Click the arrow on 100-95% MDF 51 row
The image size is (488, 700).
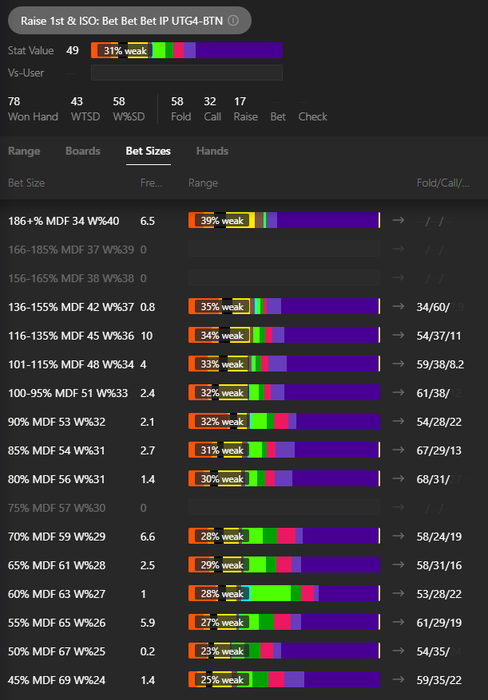[x=398, y=392]
